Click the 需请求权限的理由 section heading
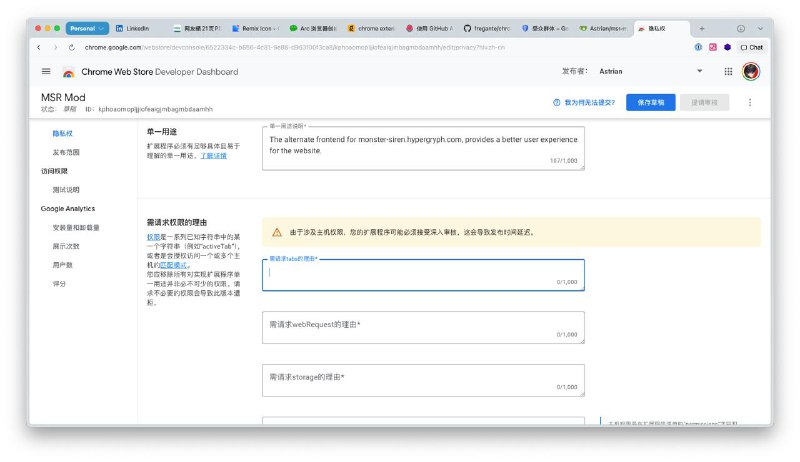The width and height of the screenshot is (800, 462). pos(177,222)
